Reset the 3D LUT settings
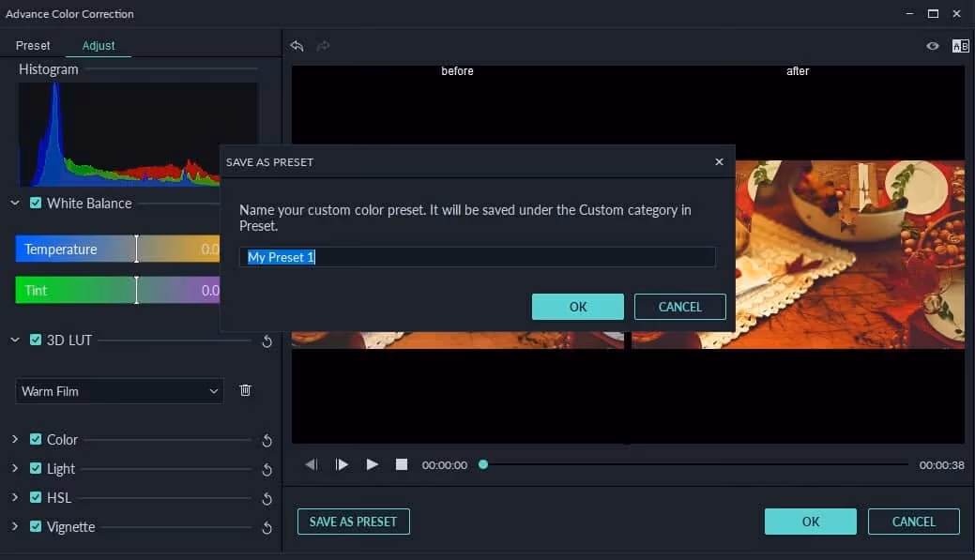The height and width of the screenshot is (560, 975). point(267,341)
